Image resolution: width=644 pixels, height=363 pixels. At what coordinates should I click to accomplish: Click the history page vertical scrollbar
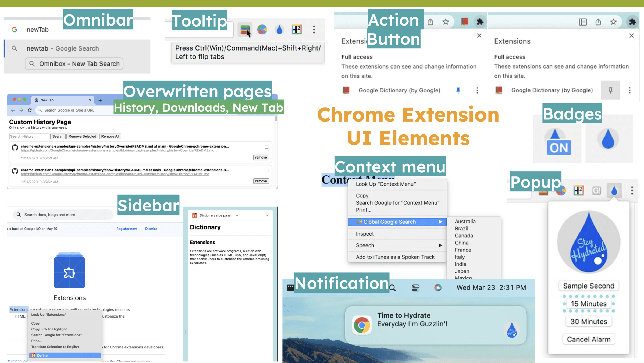click(x=276, y=119)
